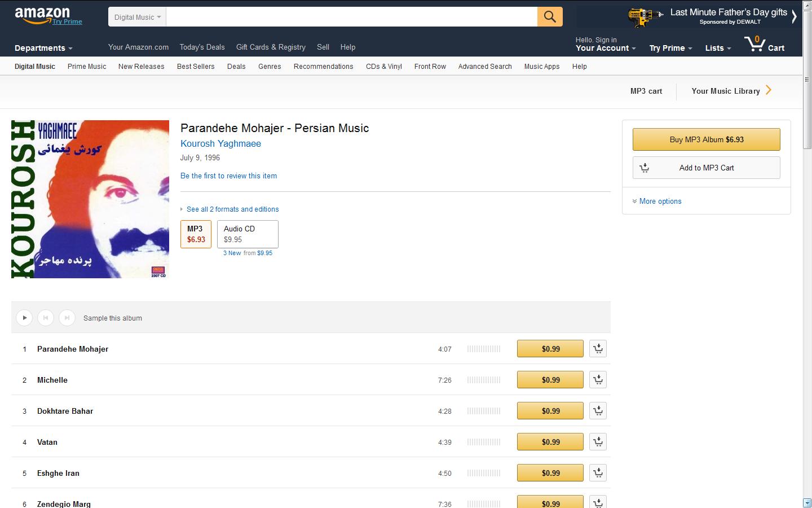Play the album sample
This screenshot has width=812, height=508.
click(x=24, y=318)
